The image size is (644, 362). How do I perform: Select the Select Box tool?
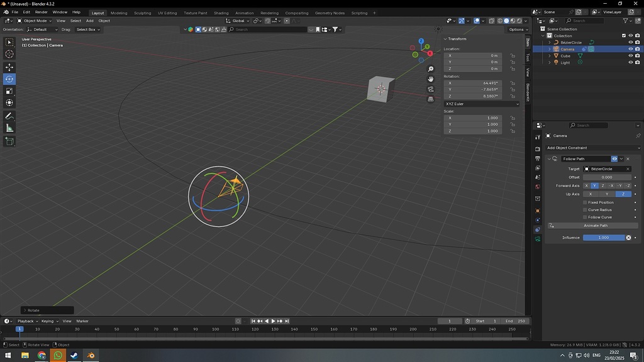(x=9, y=42)
